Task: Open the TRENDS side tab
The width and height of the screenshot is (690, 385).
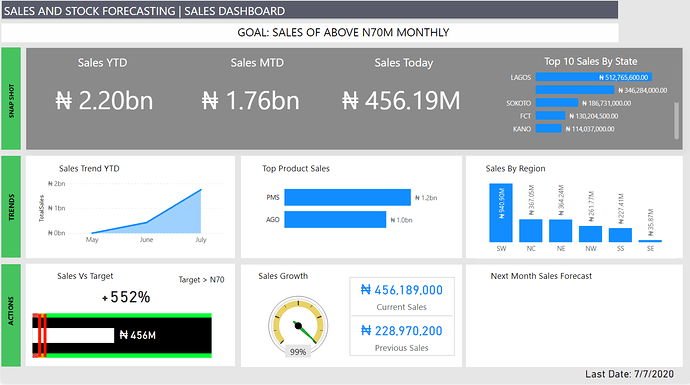Action: point(11,207)
